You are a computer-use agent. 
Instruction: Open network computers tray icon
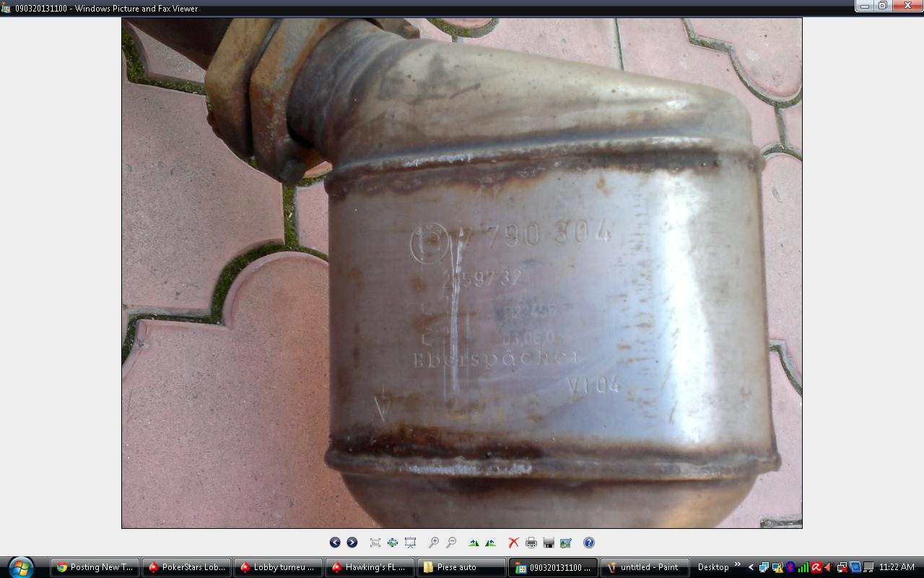(764, 567)
